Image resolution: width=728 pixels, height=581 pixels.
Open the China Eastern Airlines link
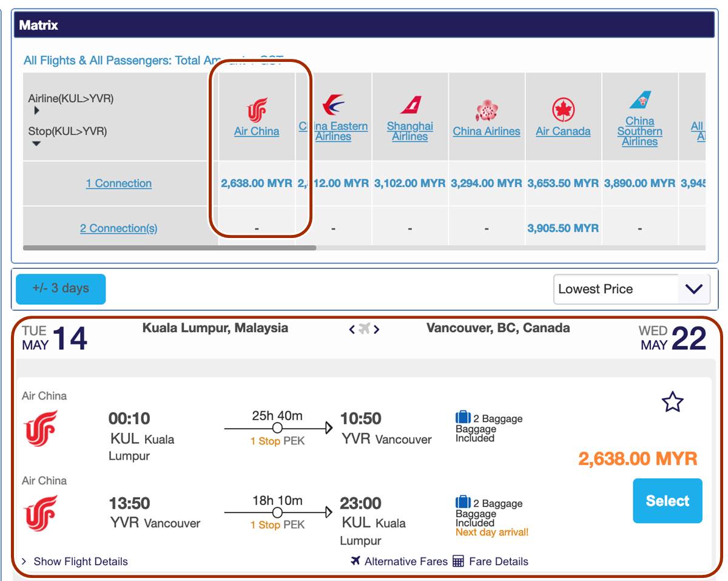click(333, 131)
